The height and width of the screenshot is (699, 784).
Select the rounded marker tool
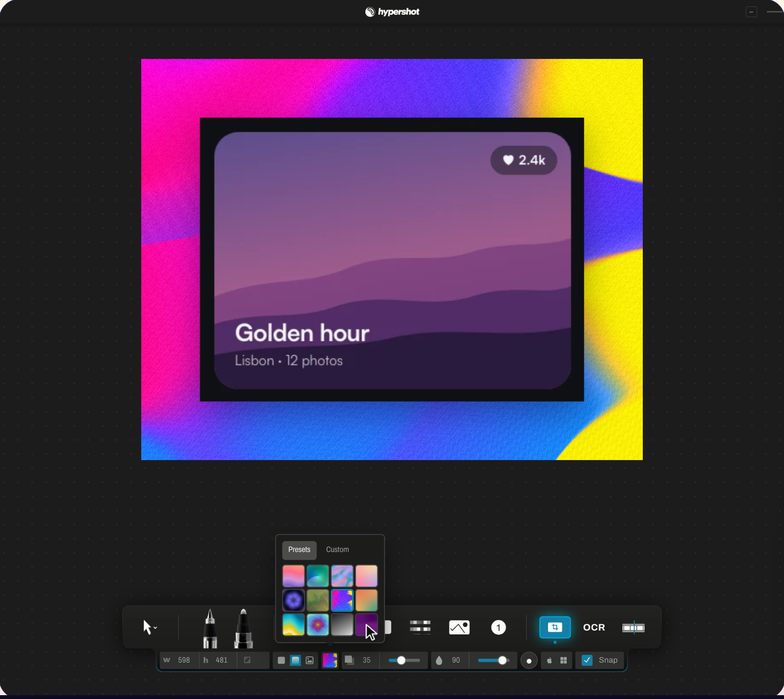[243, 628]
